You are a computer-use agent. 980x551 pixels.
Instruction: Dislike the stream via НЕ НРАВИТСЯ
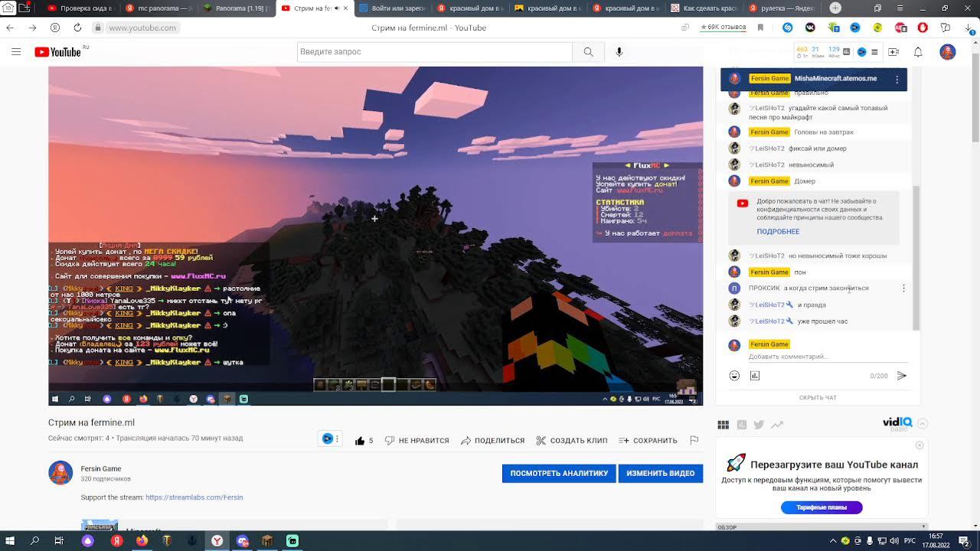tap(417, 441)
